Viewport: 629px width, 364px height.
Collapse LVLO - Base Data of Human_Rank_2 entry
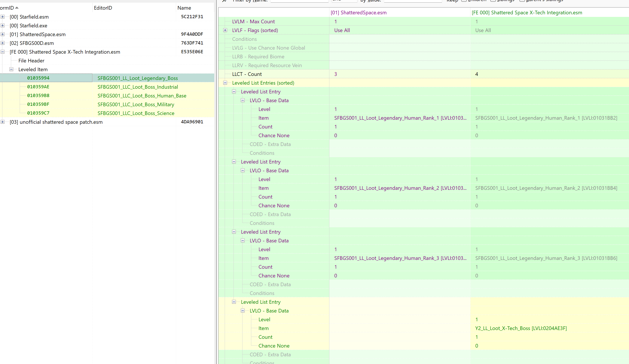pos(243,171)
